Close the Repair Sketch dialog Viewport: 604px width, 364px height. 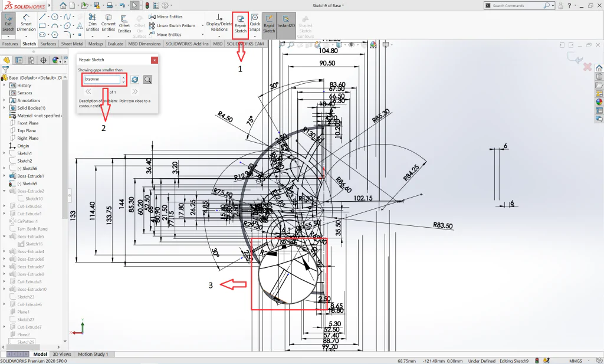[x=154, y=60]
